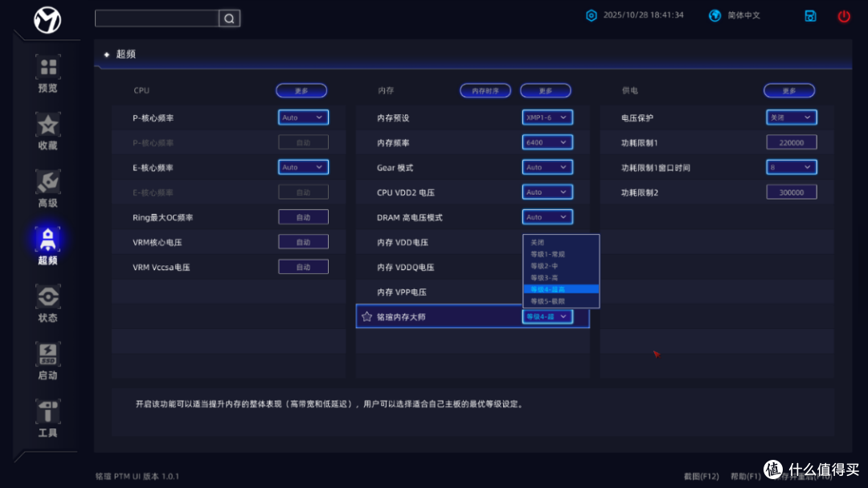Click the Ring最大OC频率 自动 field

point(303,217)
